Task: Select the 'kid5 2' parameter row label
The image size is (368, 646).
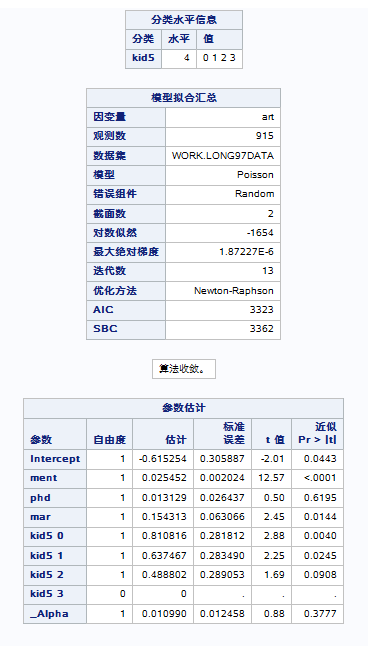Action: (47, 575)
